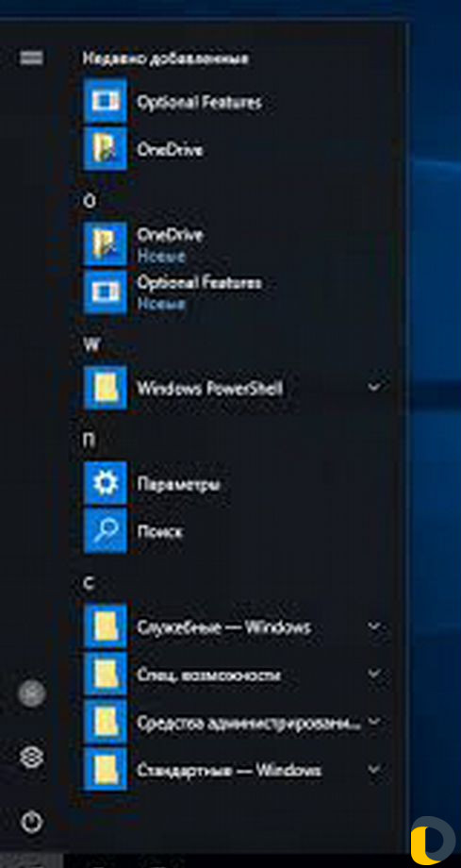This screenshot has width=461, height=868.
Task: Open the settings gear in left sidebar
Action: pos(31,757)
